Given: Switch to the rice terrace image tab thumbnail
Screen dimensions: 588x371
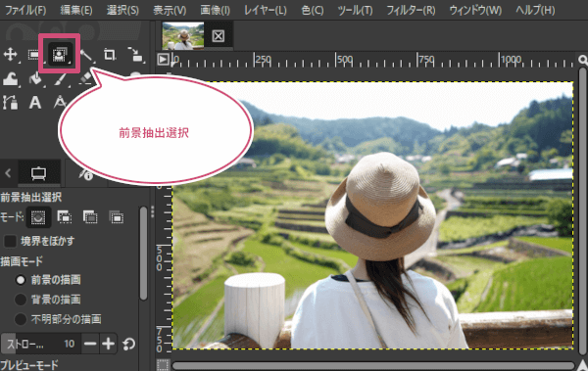Looking at the screenshot, I should (x=183, y=35).
